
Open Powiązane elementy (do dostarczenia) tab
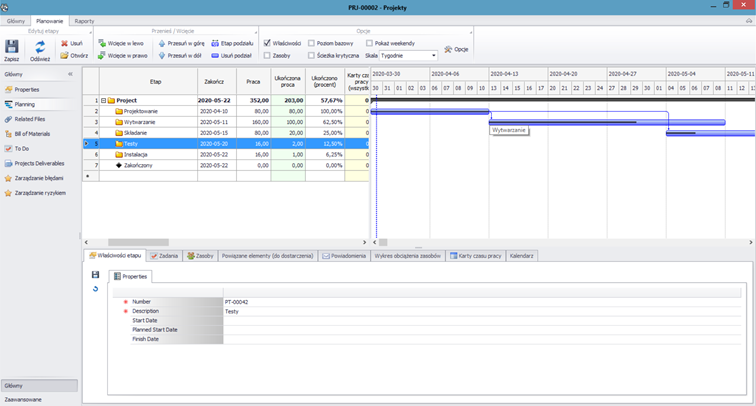[x=267, y=256]
